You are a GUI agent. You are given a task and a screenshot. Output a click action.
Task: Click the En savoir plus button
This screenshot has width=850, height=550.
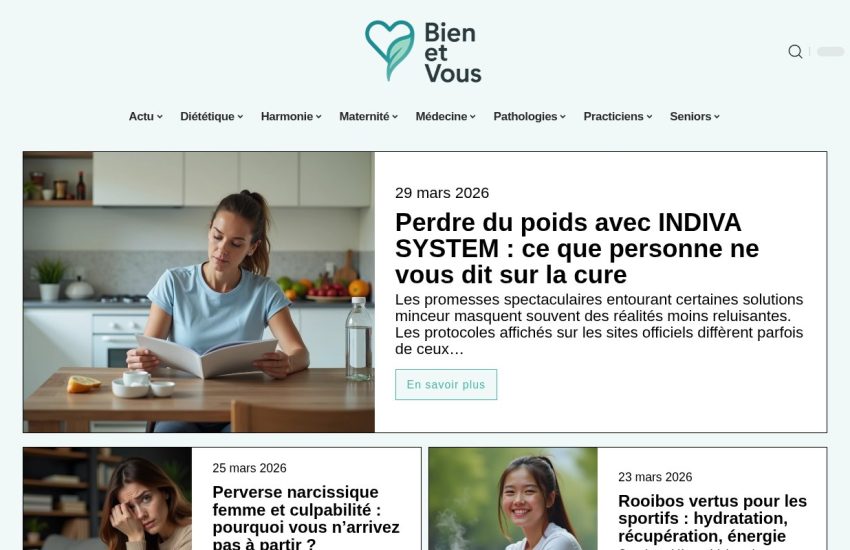pyautogui.click(x=446, y=385)
